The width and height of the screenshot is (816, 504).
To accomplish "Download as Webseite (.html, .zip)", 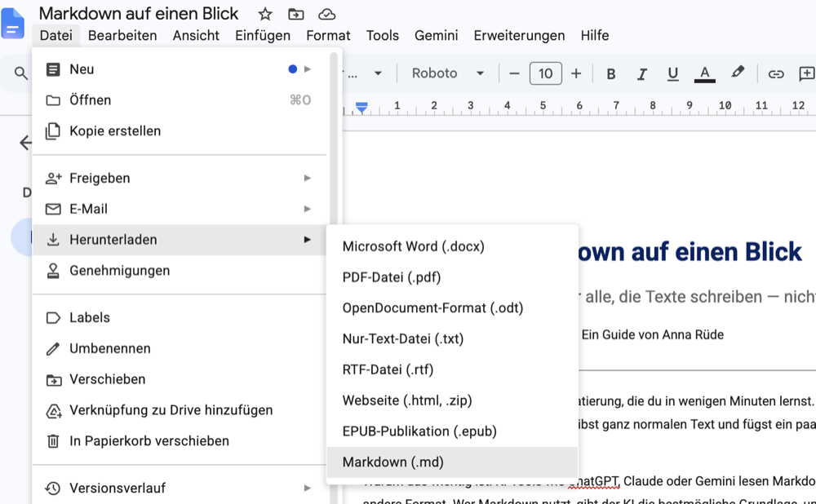I will (452, 400).
